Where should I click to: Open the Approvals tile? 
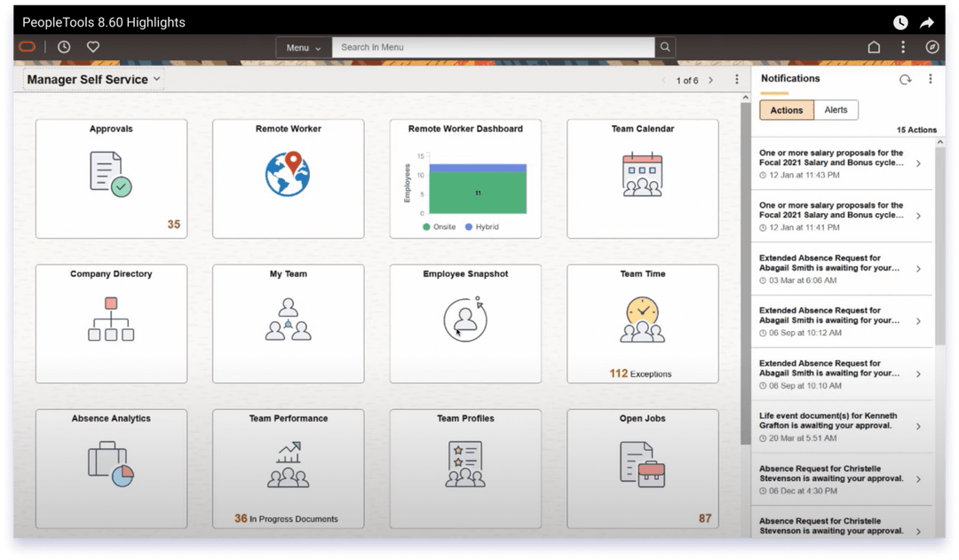pos(110,173)
